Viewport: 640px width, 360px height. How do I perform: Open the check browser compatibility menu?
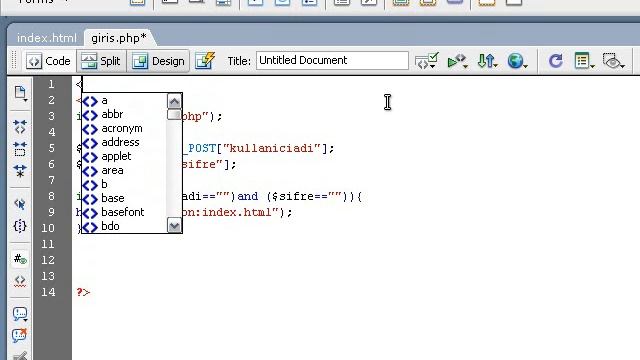coord(457,61)
